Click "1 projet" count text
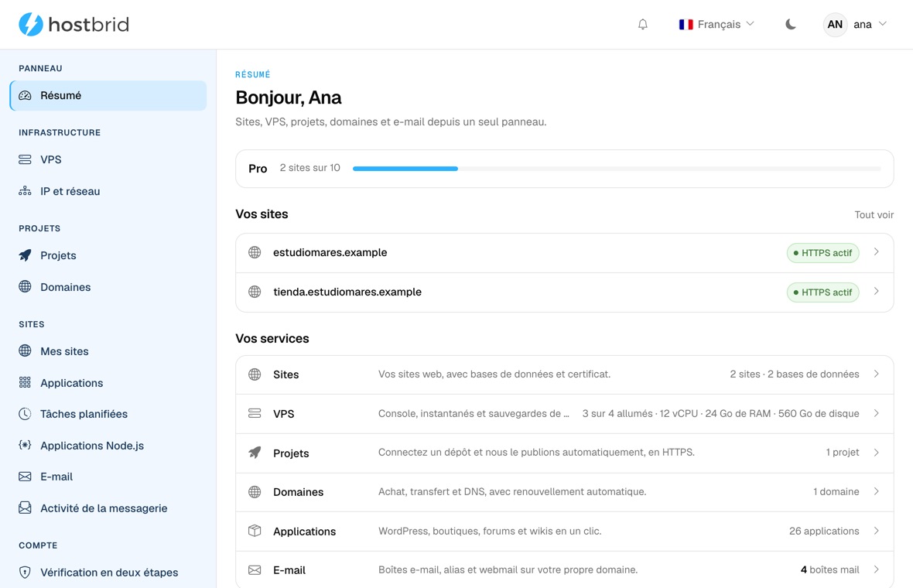The height and width of the screenshot is (588, 913). click(843, 453)
